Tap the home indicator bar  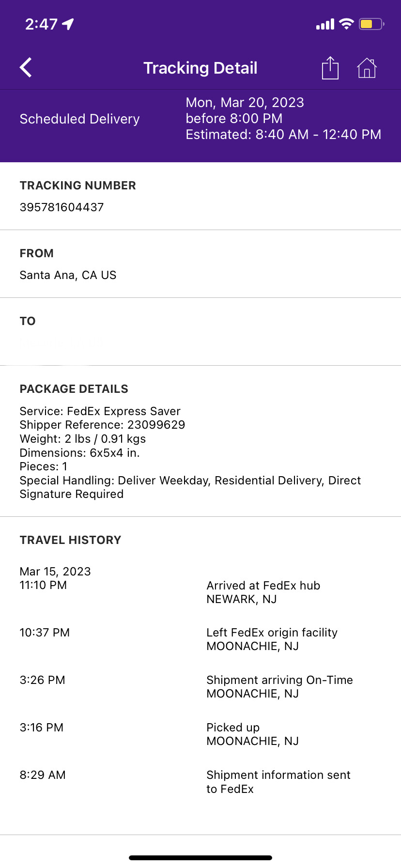pos(200,858)
